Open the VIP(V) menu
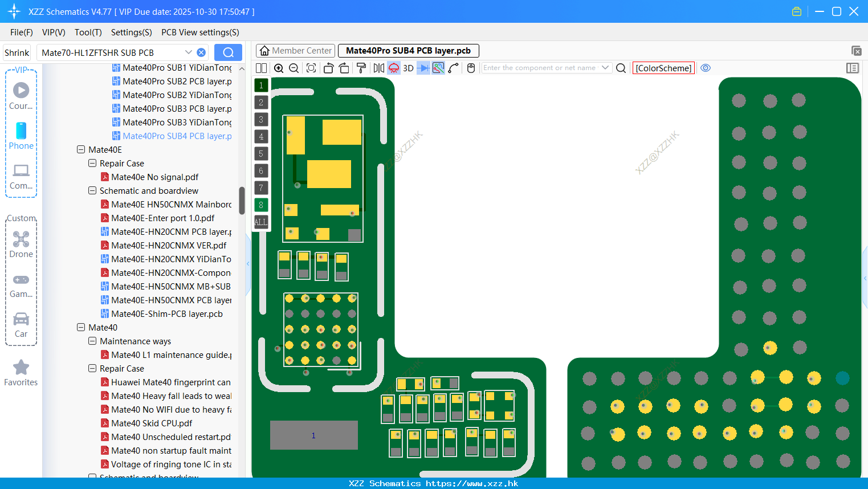Image resolution: width=868 pixels, height=489 pixels. (54, 32)
